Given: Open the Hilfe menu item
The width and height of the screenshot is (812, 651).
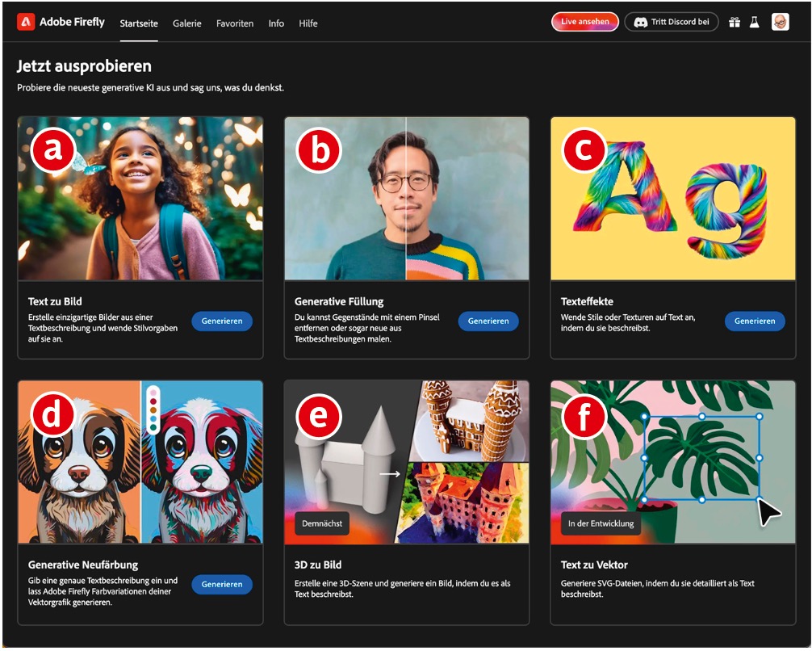Looking at the screenshot, I should [x=308, y=23].
